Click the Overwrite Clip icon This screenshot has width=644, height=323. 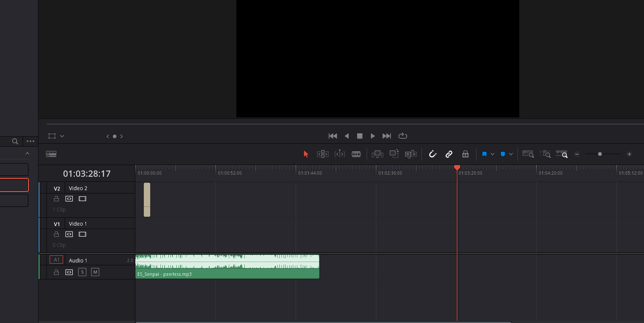pyautogui.click(x=394, y=154)
